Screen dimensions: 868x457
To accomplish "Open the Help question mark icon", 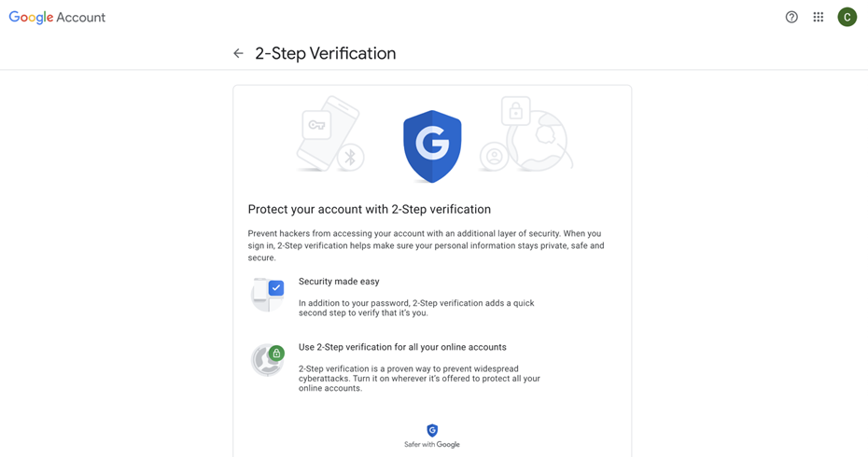I will pos(791,17).
